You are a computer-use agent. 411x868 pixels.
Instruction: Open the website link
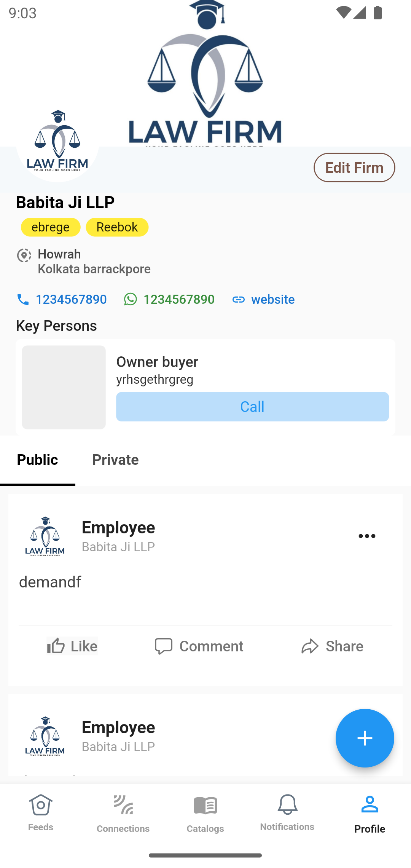pyautogui.click(x=263, y=299)
